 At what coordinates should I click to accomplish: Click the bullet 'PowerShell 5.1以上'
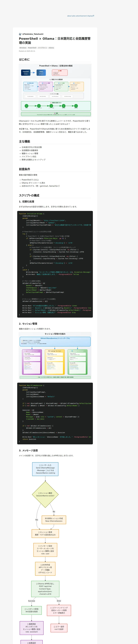pyautogui.click(x=30, y=180)
